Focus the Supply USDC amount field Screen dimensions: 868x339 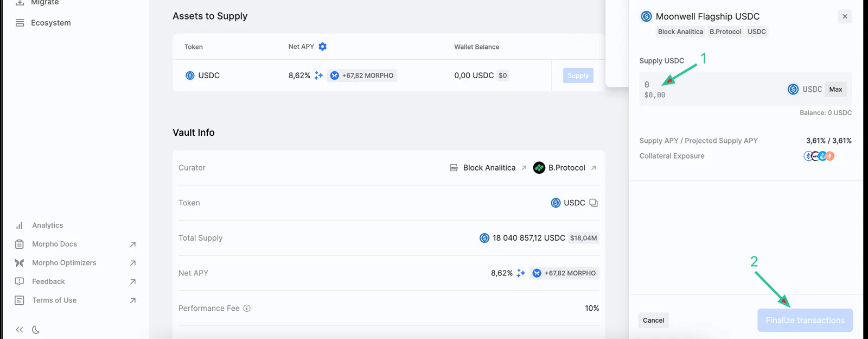tap(711, 89)
